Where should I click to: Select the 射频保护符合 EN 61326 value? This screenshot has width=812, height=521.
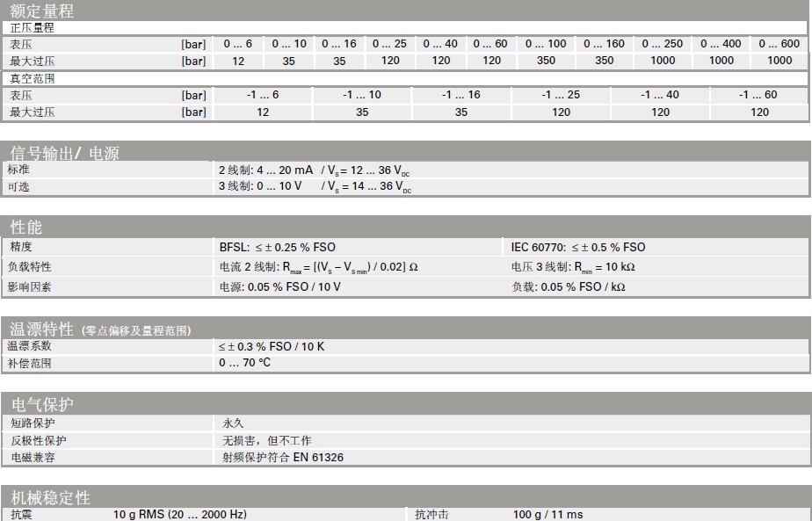(283, 457)
